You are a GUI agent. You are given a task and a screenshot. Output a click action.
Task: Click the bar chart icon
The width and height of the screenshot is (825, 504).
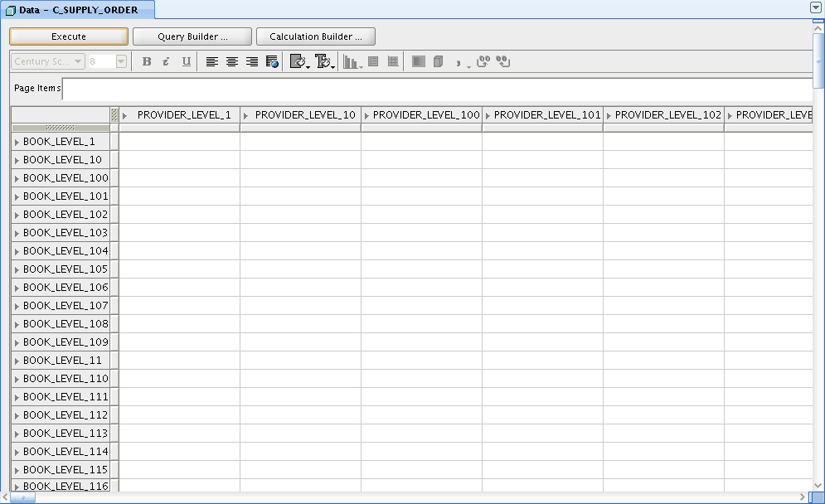click(352, 62)
